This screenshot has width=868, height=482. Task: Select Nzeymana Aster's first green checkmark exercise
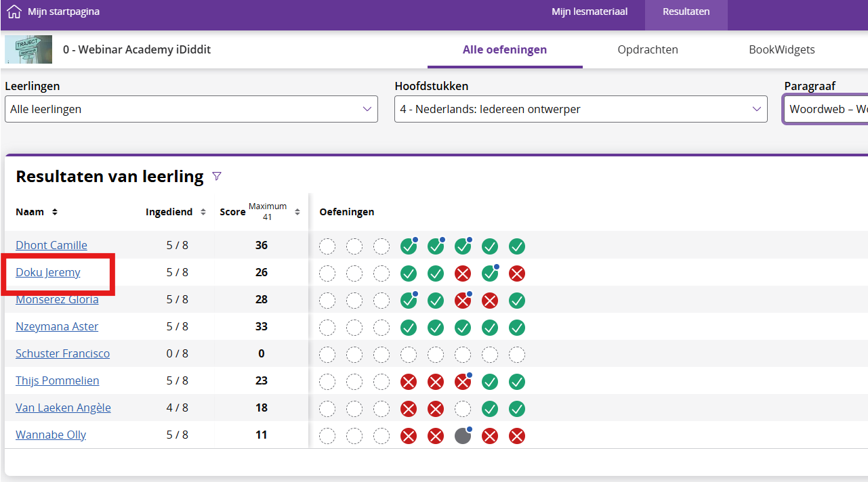click(409, 328)
